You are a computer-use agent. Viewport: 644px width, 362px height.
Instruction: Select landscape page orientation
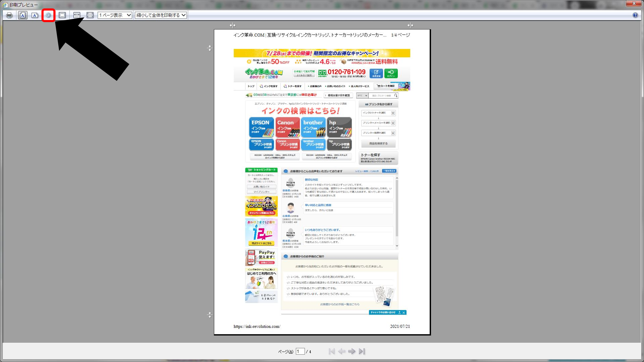coord(35,15)
